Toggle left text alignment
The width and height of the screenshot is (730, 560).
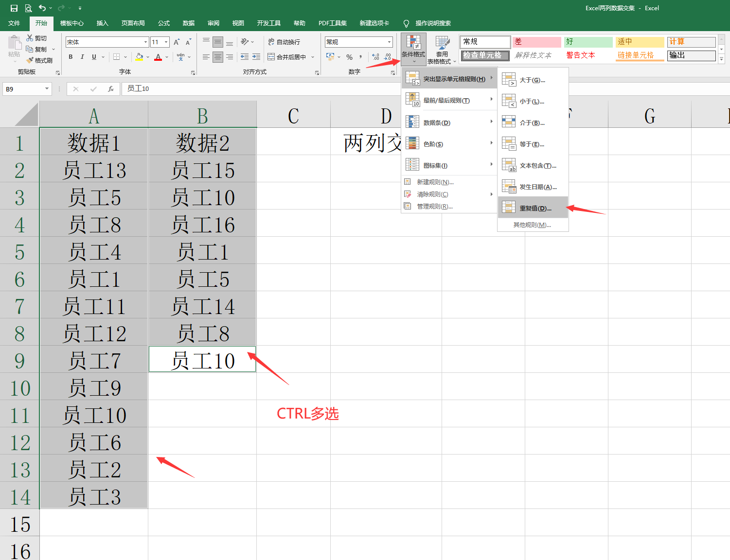(x=206, y=57)
